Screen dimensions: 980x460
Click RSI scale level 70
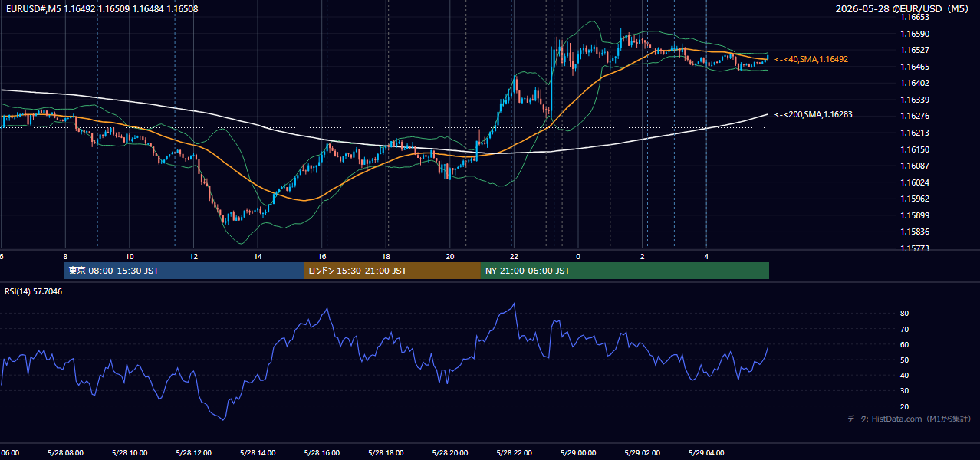point(904,329)
